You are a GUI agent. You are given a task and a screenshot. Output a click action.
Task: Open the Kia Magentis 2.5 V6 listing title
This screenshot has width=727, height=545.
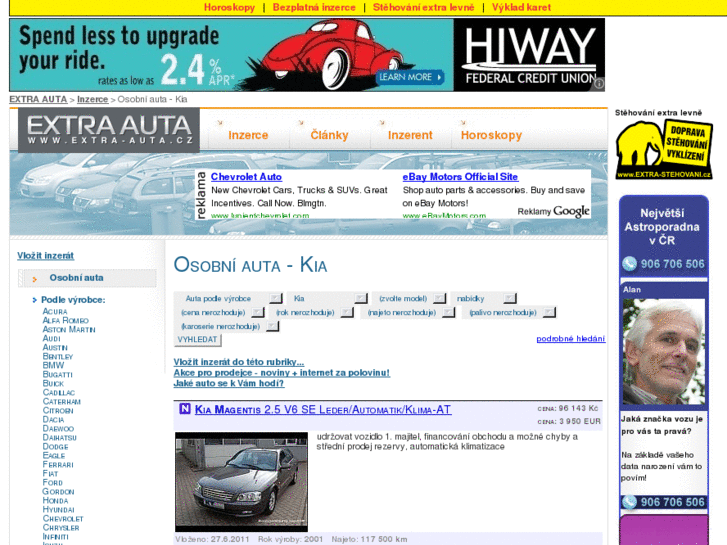click(x=323, y=410)
